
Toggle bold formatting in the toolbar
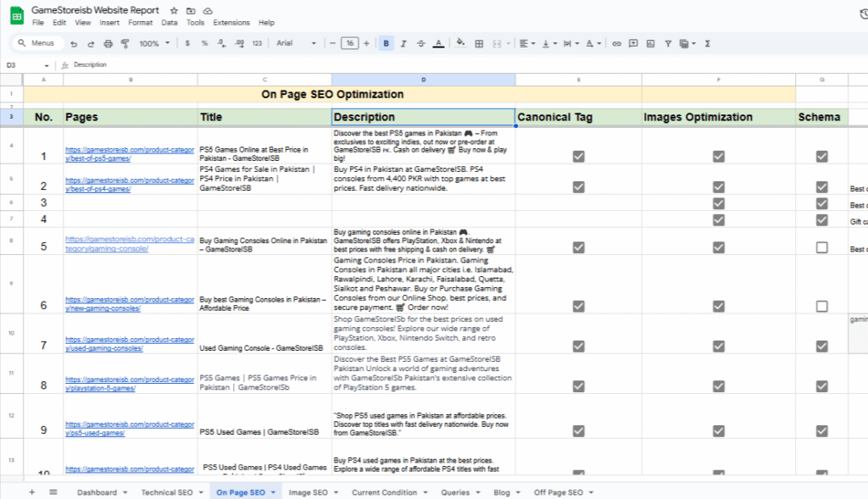coord(387,43)
